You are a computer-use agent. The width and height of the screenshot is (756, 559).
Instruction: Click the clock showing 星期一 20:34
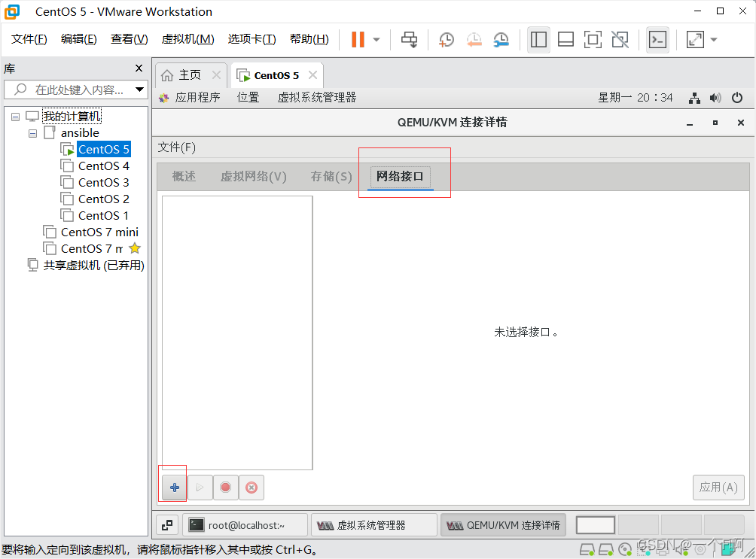click(x=635, y=98)
